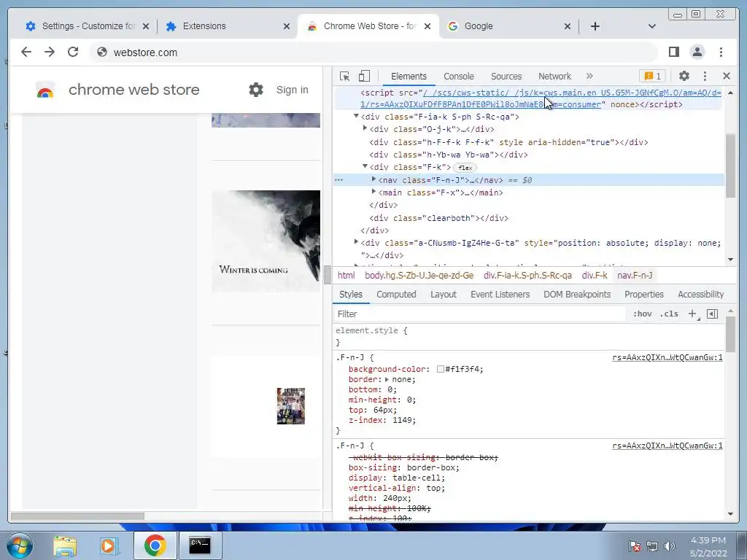Select body.hg.S-Zb-U breadcrumb item
The height and width of the screenshot is (560, 747).
click(419, 275)
